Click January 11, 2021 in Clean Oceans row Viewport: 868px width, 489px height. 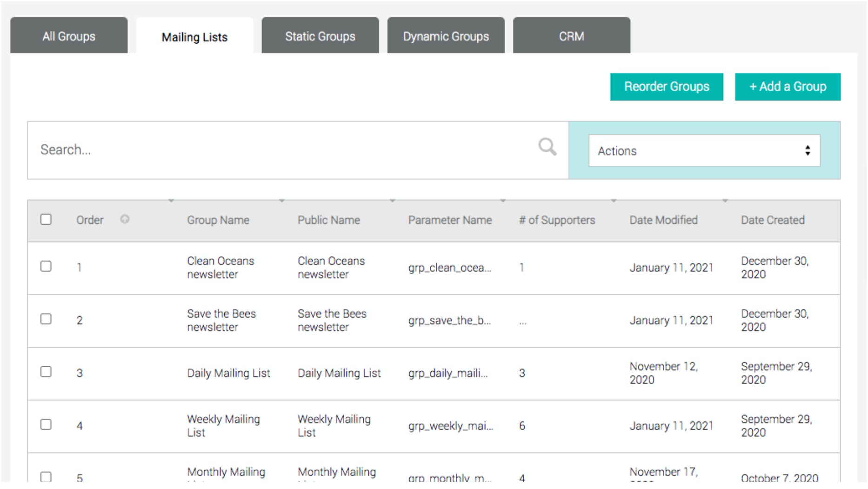671,268
